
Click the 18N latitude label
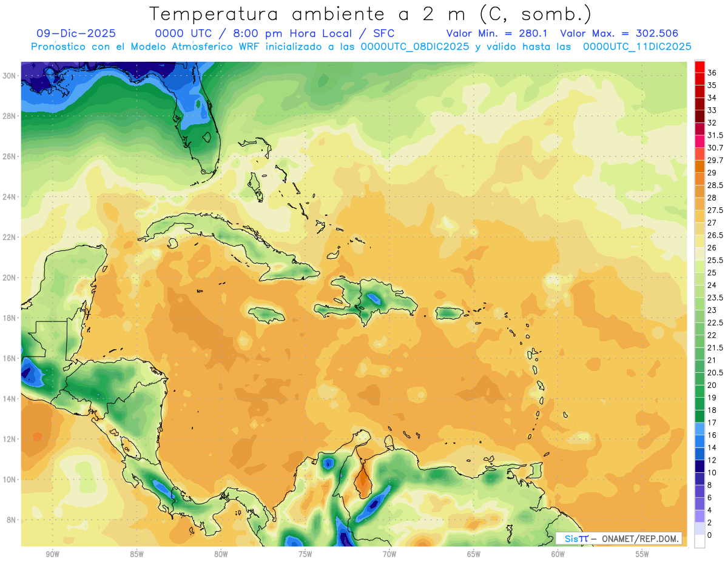pyautogui.click(x=9, y=318)
